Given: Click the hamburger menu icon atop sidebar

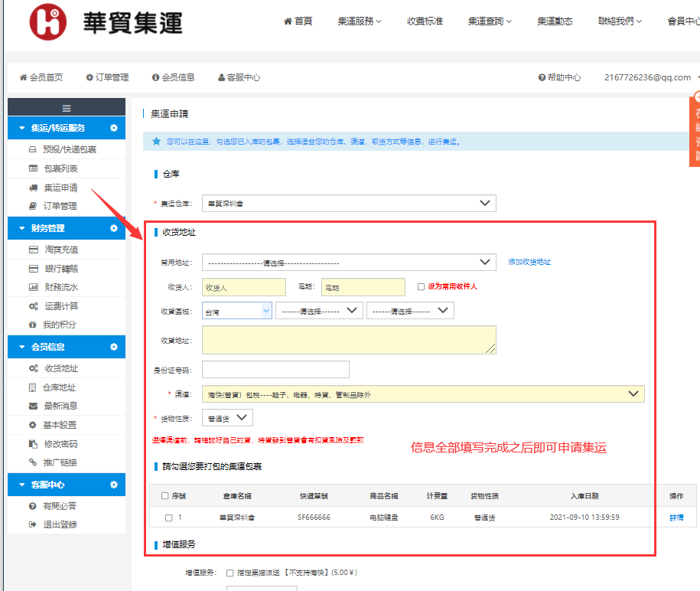Looking at the screenshot, I should 67,108.
